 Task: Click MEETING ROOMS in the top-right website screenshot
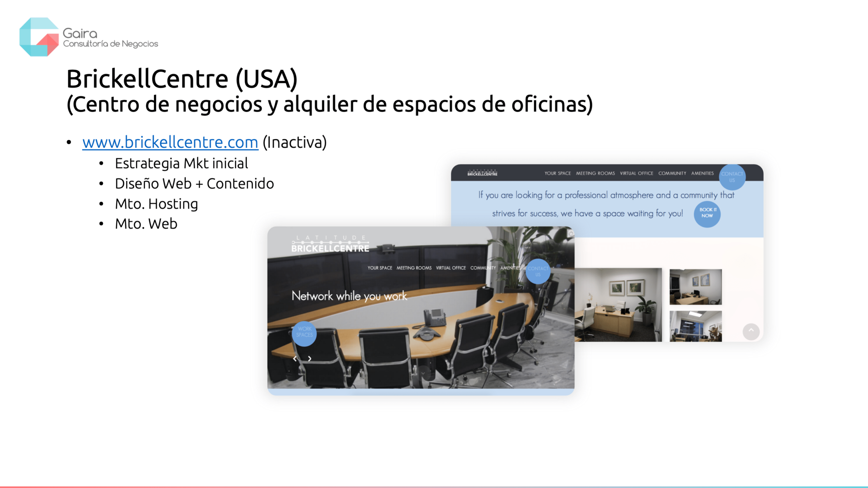click(595, 173)
